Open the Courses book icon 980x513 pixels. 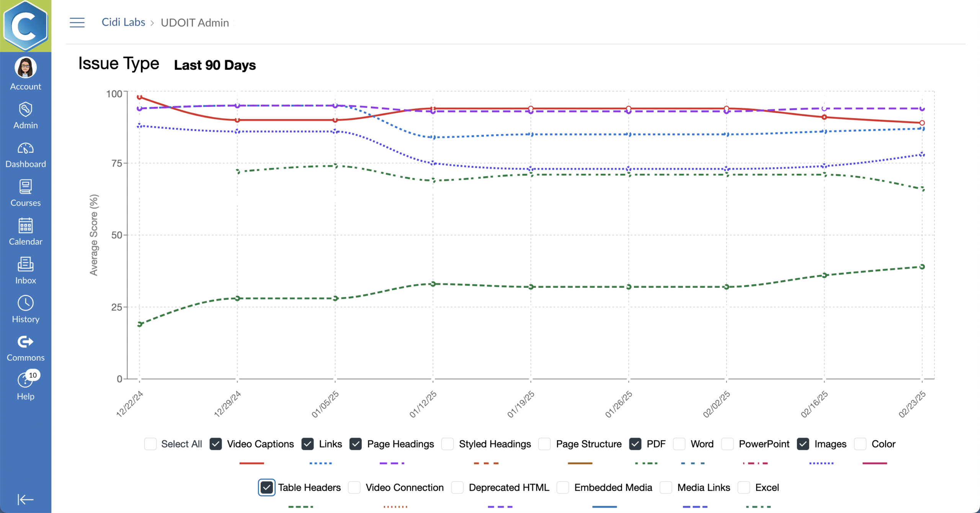tap(25, 187)
